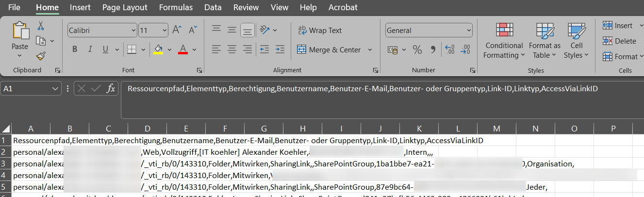
Task: Click the Increase Indent icon
Action: tap(280, 49)
